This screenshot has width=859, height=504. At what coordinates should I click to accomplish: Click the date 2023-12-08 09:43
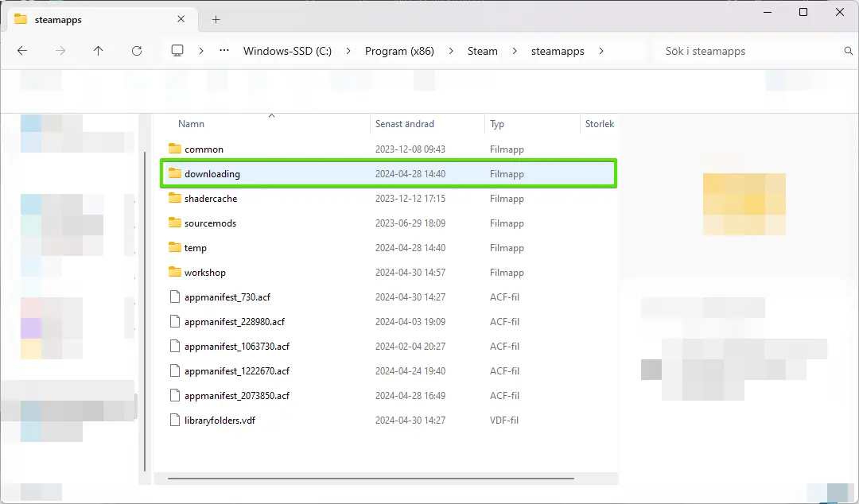coord(410,149)
